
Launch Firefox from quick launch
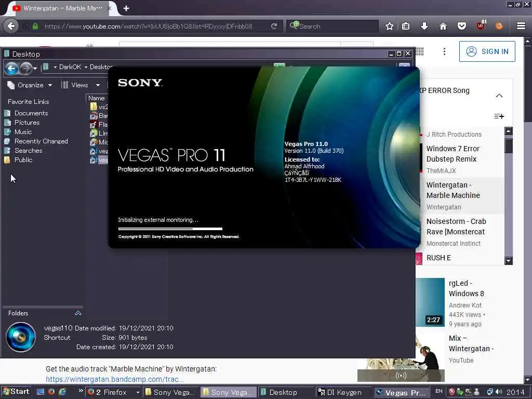pyautogui.click(x=51, y=392)
